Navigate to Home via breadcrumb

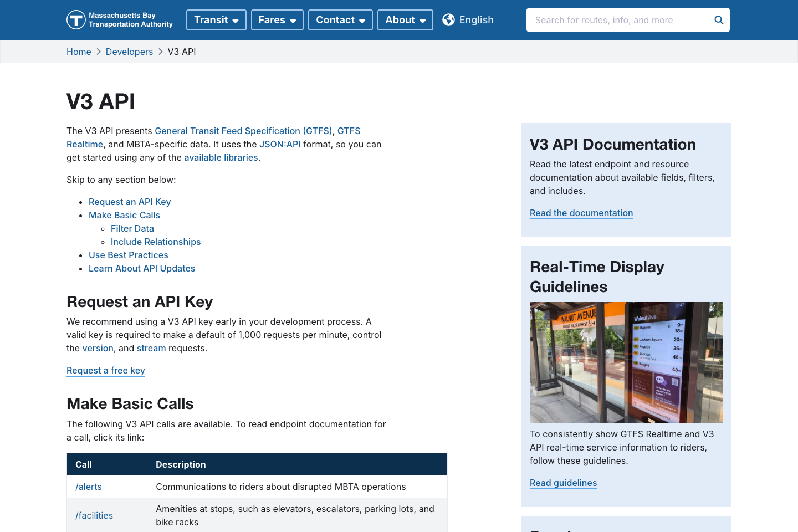(x=79, y=51)
